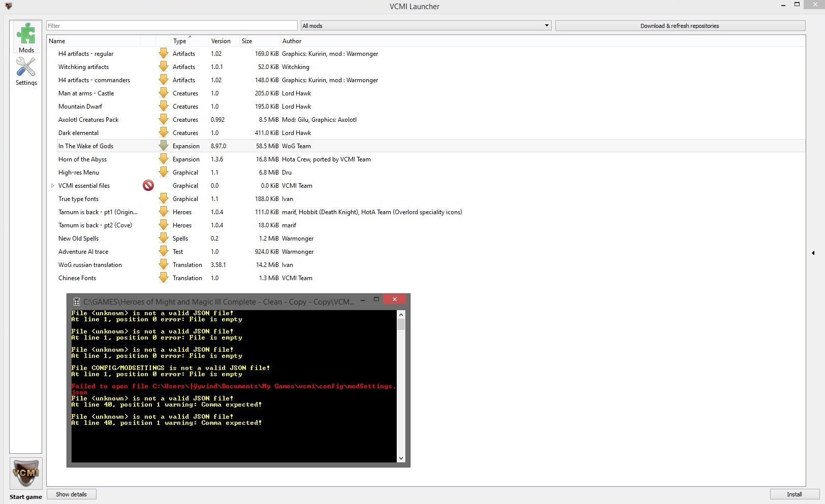Viewport: 825px width, 504px height.
Task: Click download arrow for High-res Menu
Action: click(164, 172)
